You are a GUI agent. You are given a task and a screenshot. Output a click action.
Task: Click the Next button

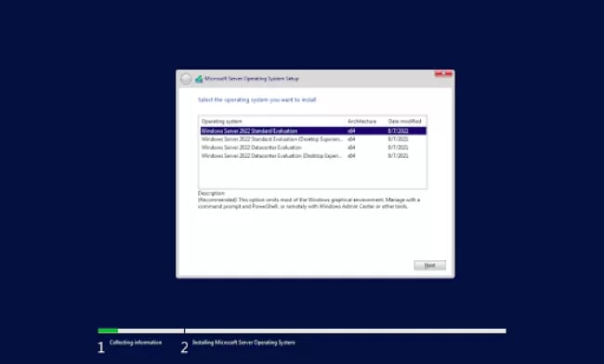click(x=430, y=266)
